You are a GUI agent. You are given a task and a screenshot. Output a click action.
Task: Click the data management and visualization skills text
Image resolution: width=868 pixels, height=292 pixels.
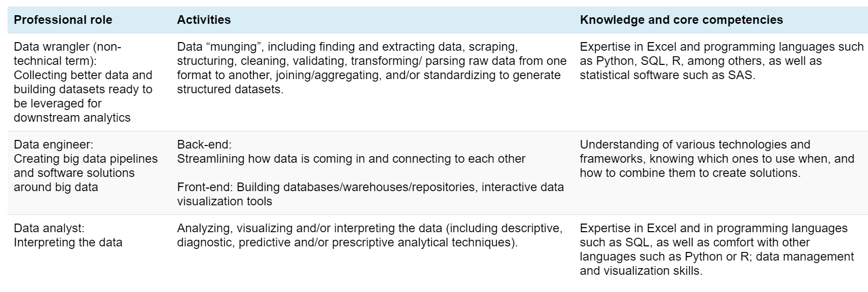[x=717, y=264]
